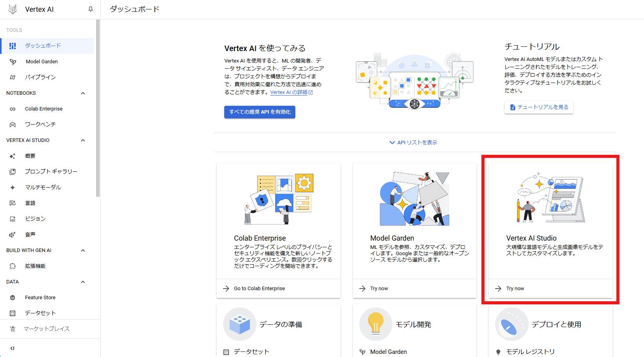Click Try now on Model Garden card
The height and width of the screenshot is (357, 644).
click(x=379, y=289)
